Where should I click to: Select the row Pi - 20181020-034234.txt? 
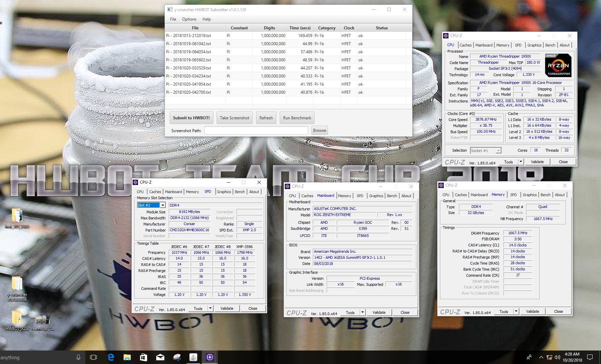point(289,76)
